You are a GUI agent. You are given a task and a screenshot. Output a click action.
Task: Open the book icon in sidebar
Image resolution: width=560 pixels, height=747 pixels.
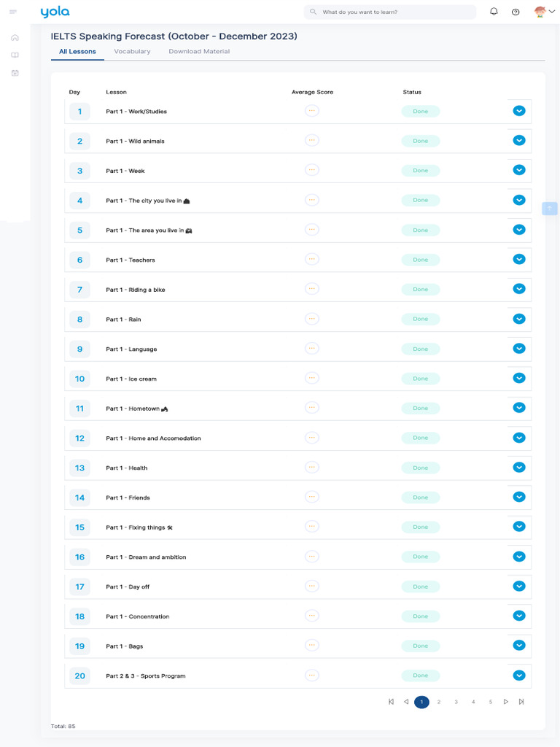[x=15, y=55]
